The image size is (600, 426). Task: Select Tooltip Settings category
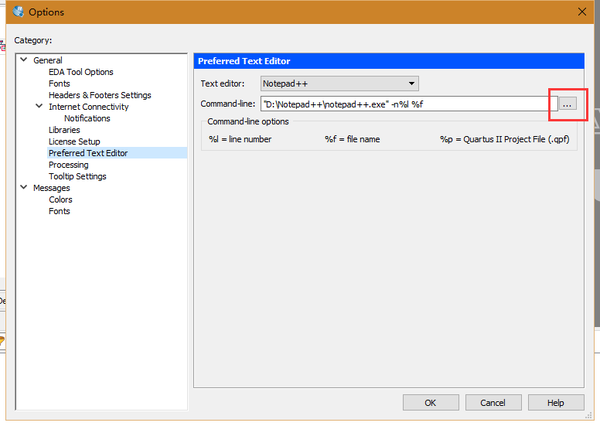click(x=77, y=176)
